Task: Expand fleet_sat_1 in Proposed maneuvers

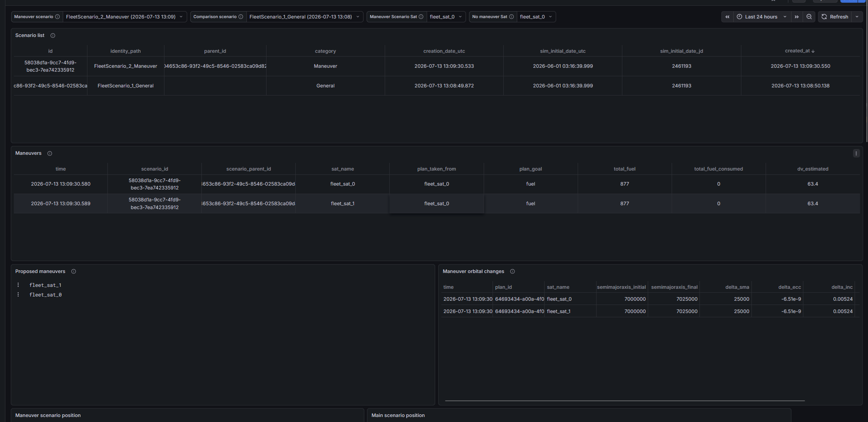Action: pyautogui.click(x=45, y=285)
